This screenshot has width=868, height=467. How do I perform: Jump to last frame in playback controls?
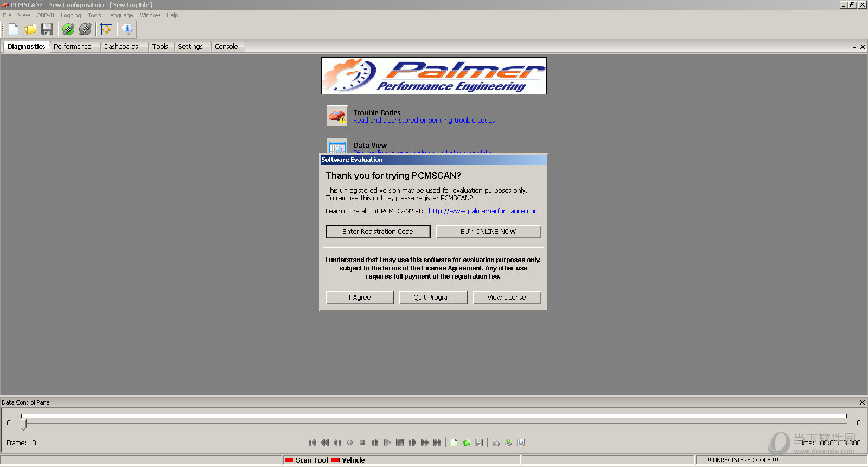(437, 443)
